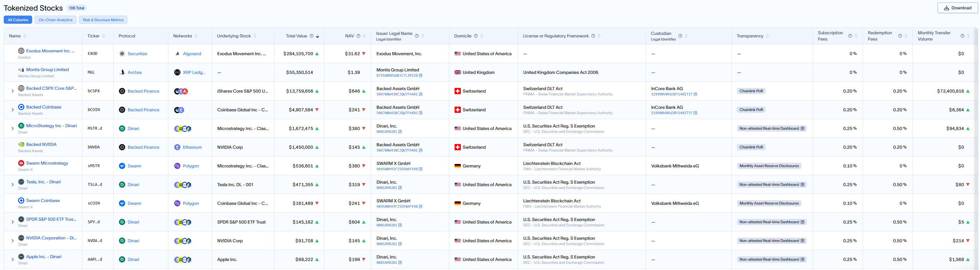The image size is (980, 270).
Task: Click the Montis Group LEI 875500REUGBJC7L3PI28
Action: click(397, 75)
